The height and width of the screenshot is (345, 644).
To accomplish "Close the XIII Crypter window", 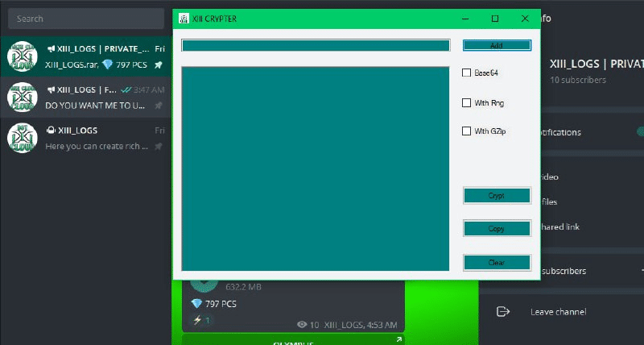I will 525,19.
